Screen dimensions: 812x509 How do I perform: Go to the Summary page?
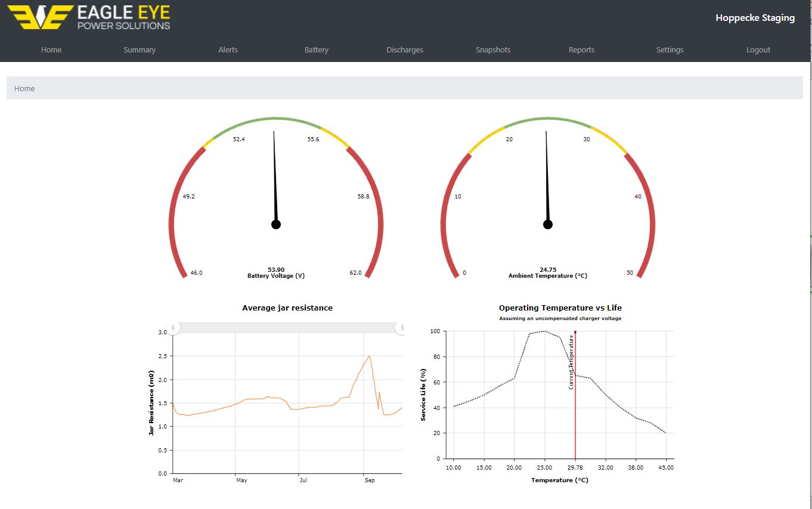click(140, 49)
